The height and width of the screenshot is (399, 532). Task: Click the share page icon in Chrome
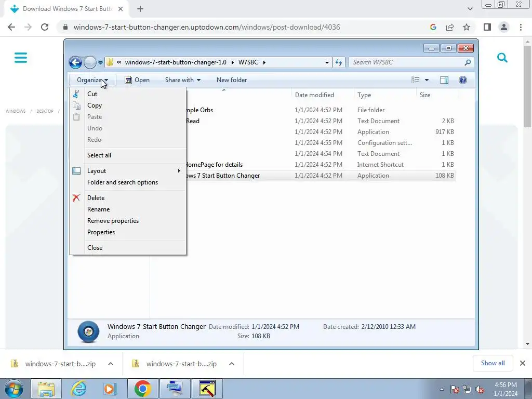pyautogui.click(x=450, y=27)
